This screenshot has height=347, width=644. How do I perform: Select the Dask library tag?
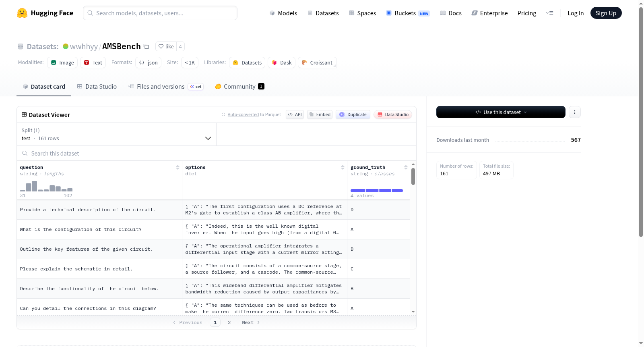pos(281,62)
